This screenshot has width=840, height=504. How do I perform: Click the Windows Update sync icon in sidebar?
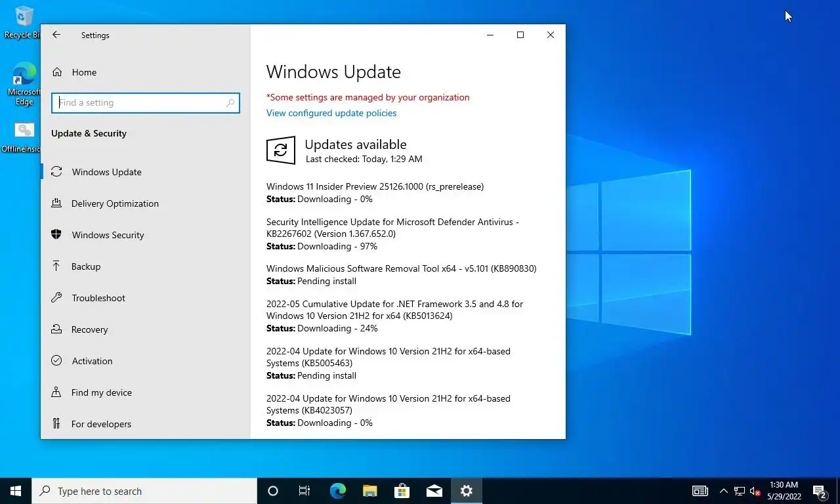point(57,172)
